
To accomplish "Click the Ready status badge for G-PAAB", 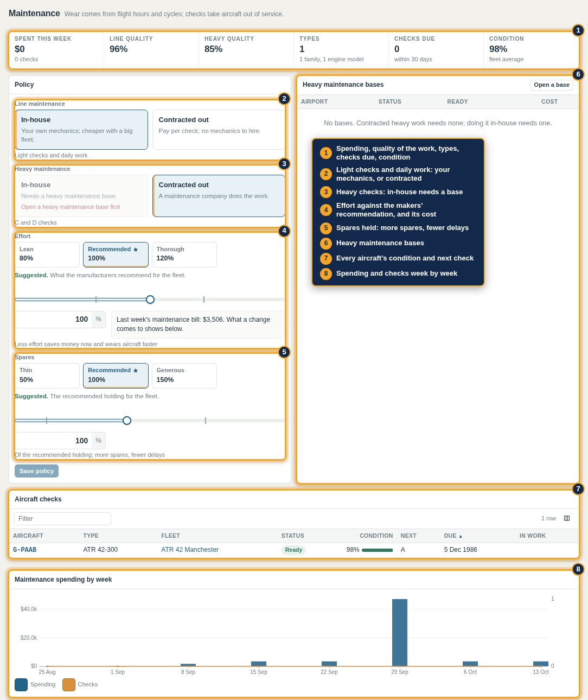I will tap(293, 550).
